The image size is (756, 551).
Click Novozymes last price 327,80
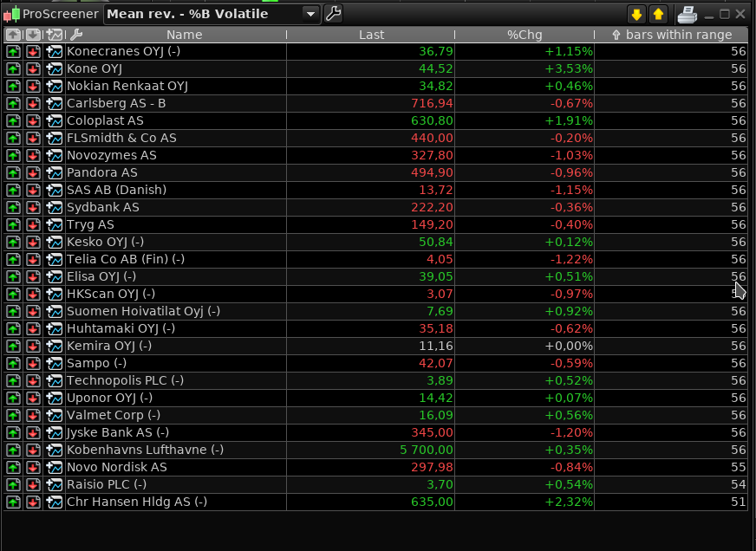432,156
